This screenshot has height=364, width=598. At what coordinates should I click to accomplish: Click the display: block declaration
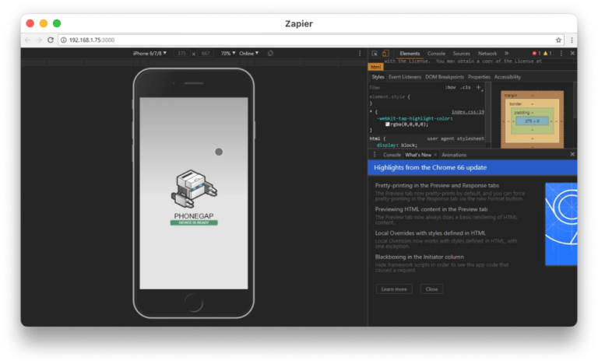pyautogui.click(x=397, y=145)
